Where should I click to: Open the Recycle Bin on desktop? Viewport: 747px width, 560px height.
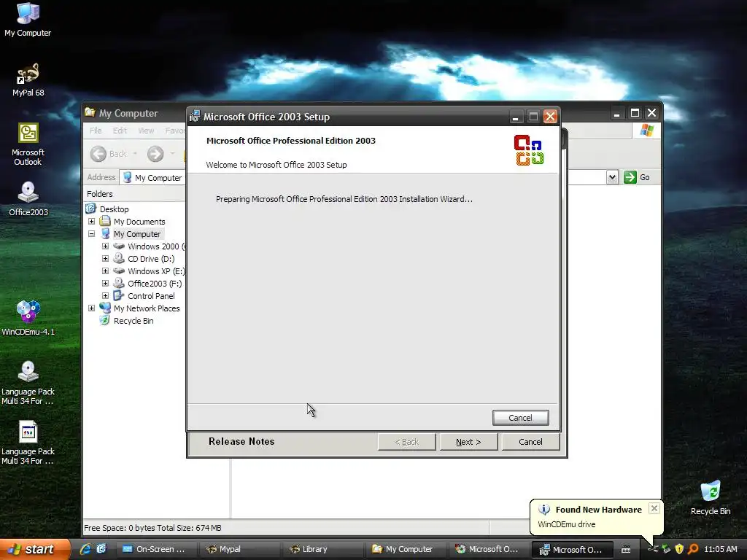pos(711,497)
